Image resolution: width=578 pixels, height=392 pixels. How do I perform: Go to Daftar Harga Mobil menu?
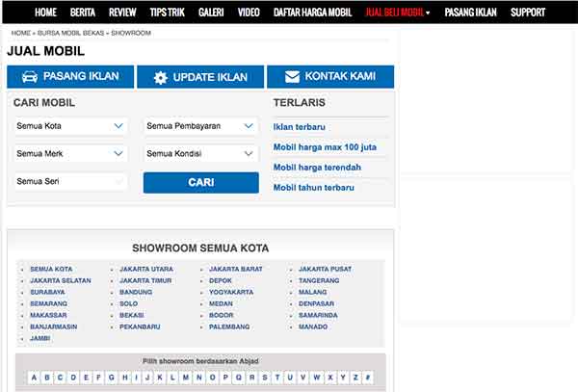pos(312,13)
